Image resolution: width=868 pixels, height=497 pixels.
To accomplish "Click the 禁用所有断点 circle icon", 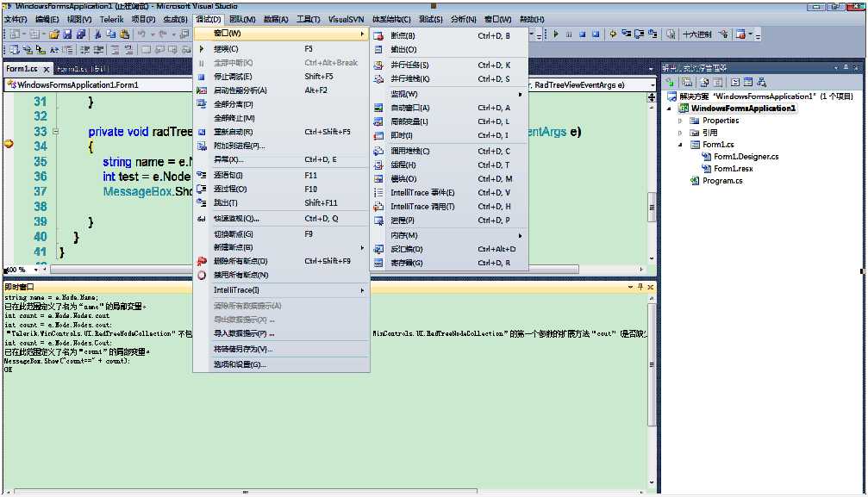I will (202, 275).
